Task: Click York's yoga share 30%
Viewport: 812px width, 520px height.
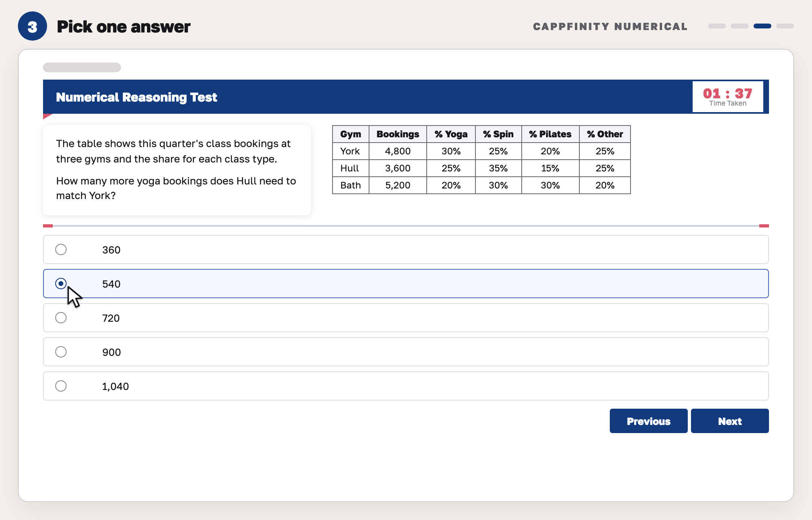Action: [x=451, y=151]
